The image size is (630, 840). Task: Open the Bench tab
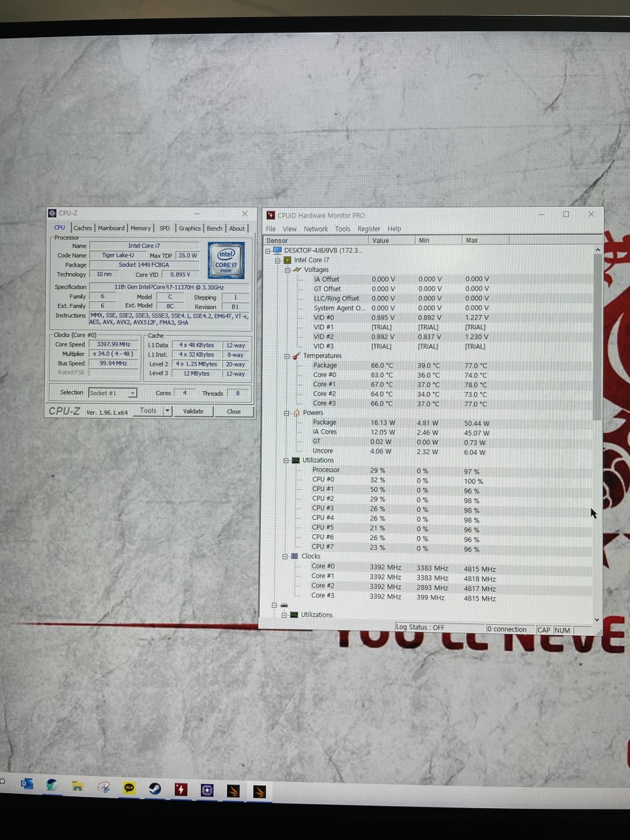point(215,228)
